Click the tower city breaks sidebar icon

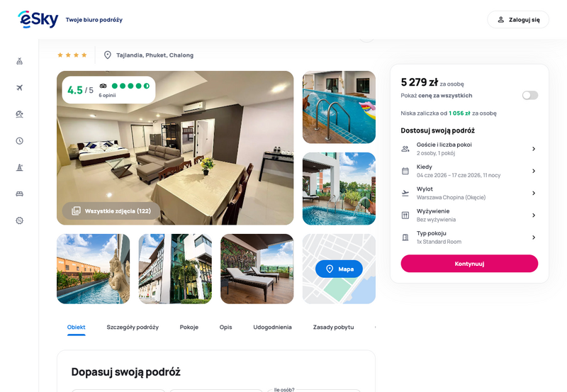coord(20,167)
